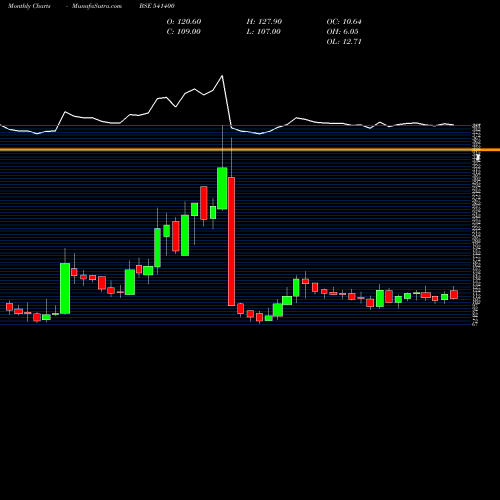The image size is (500, 500).
Task: Click the tallest green candle at chart peak
Action: tap(222, 188)
